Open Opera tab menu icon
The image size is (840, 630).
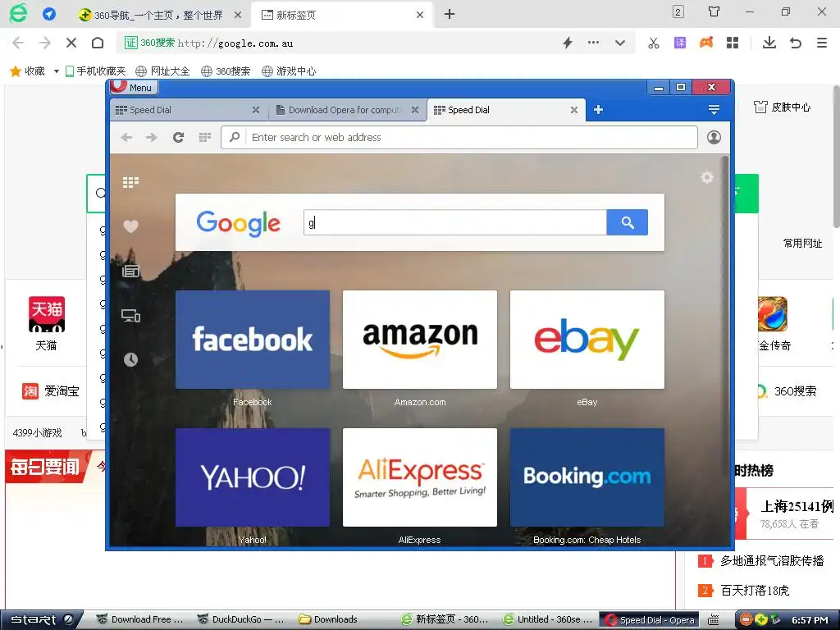tap(714, 110)
